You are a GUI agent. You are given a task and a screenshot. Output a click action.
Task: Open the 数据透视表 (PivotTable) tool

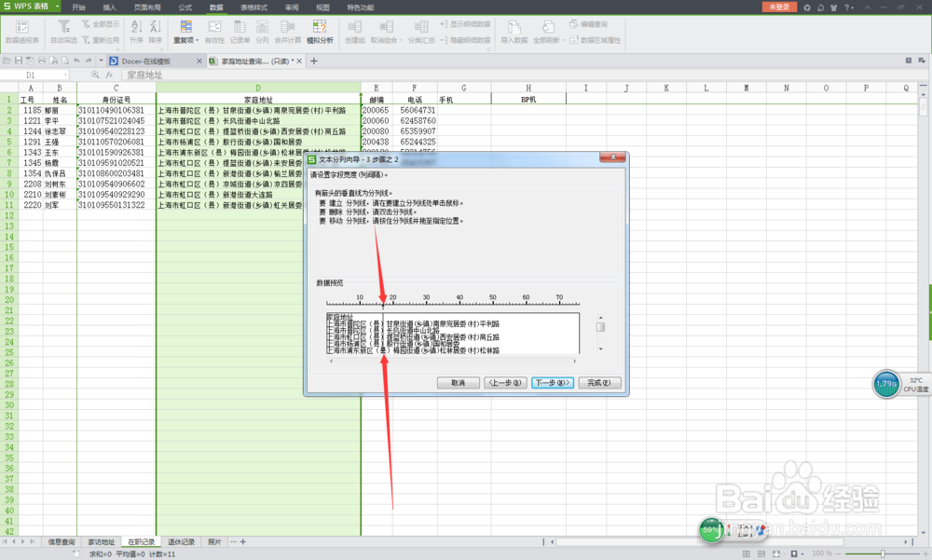click(x=22, y=32)
